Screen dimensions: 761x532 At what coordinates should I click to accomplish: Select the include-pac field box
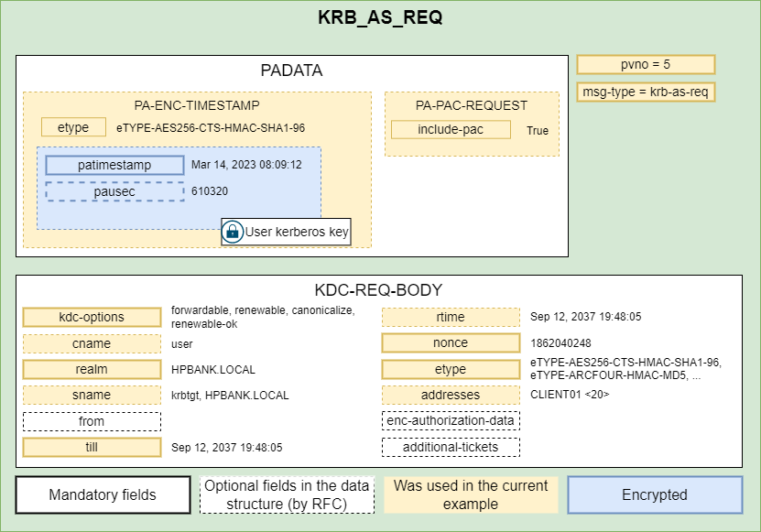(x=451, y=130)
